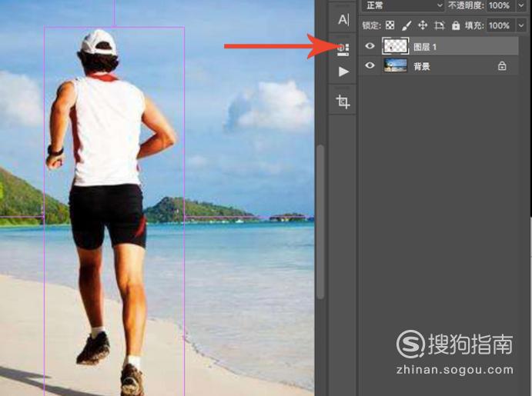
Task: Select the 图层 1 thumbnail
Action: pos(395,46)
